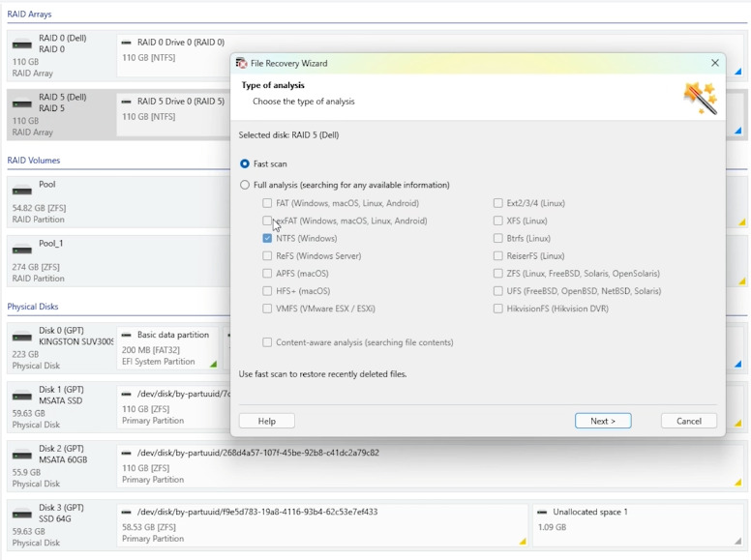Enable the APFS (macOS) checkbox
The height and width of the screenshot is (560, 751).
tap(267, 274)
